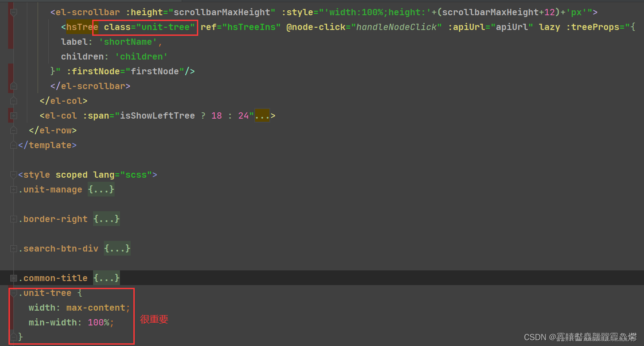Viewport: 644px width, 346px height.
Task: Collapse fold at closing template tag
Action: 13,145
